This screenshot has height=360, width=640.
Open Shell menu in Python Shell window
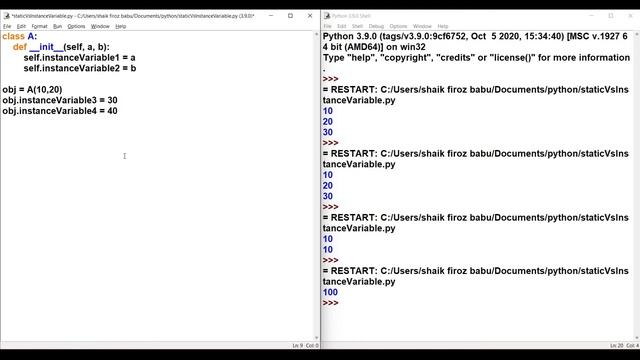[357, 26]
